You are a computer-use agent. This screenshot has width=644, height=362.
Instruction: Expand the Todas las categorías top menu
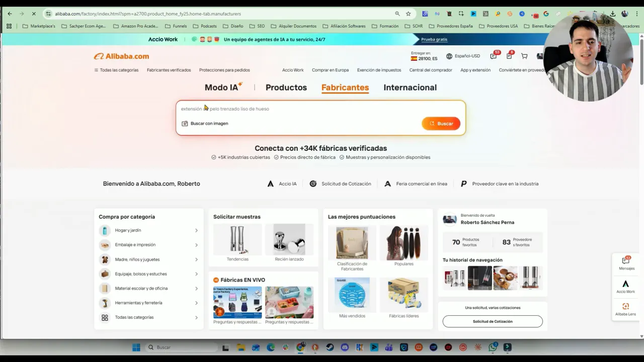116,70
